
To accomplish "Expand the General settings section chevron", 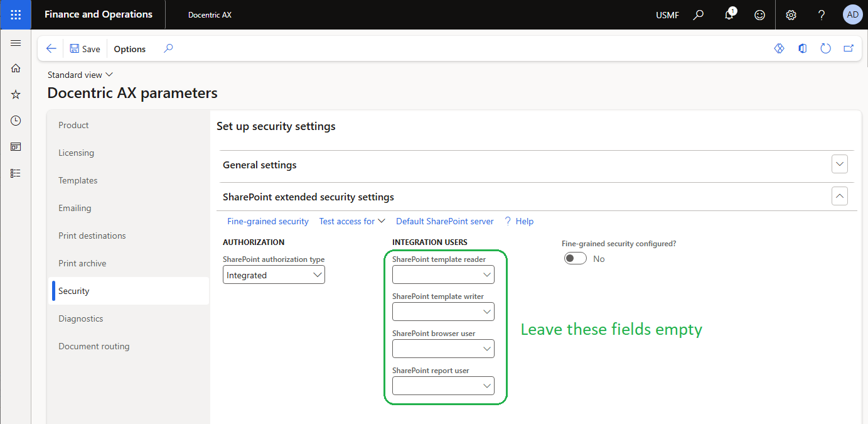I will (x=839, y=165).
